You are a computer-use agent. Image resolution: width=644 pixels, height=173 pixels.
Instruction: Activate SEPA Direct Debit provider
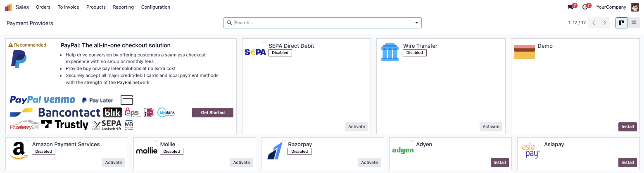coord(356,127)
